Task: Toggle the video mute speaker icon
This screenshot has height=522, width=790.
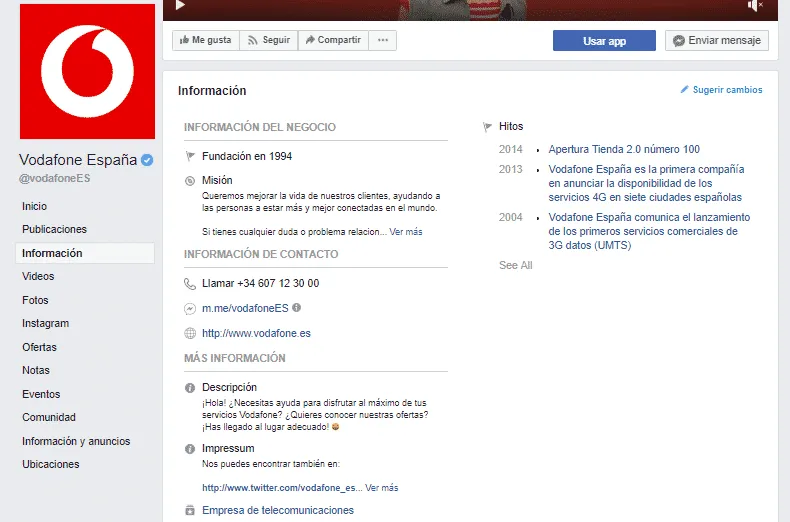Action: click(x=755, y=5)
